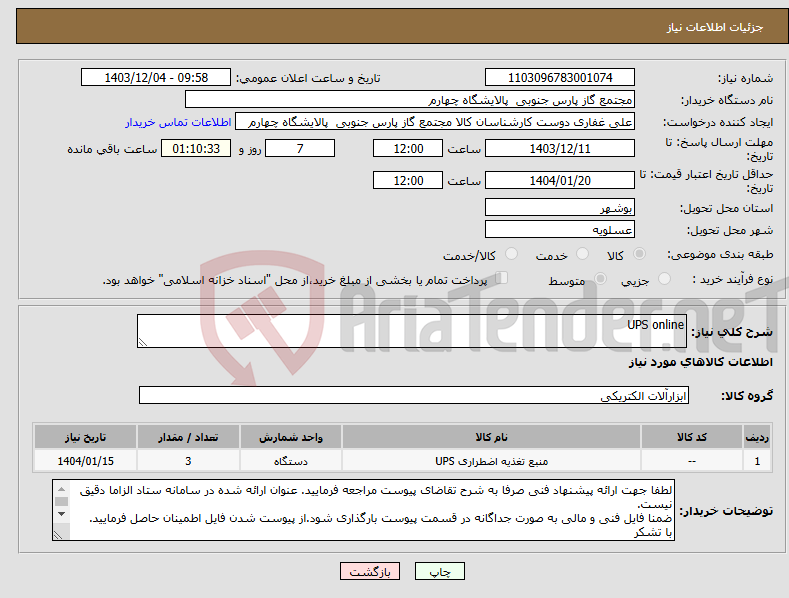Screen dimensions: 789x598
Task: Click the نام کالا column header
Action: 491,437
